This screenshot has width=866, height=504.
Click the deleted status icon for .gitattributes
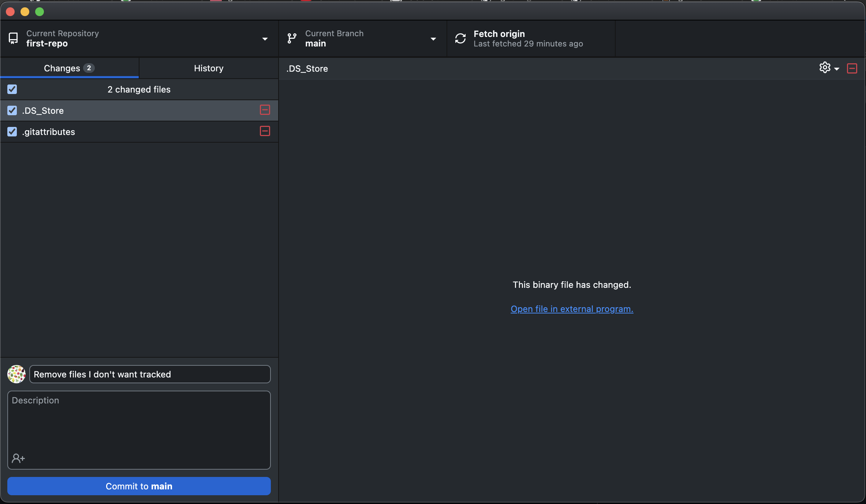[265, 131]
